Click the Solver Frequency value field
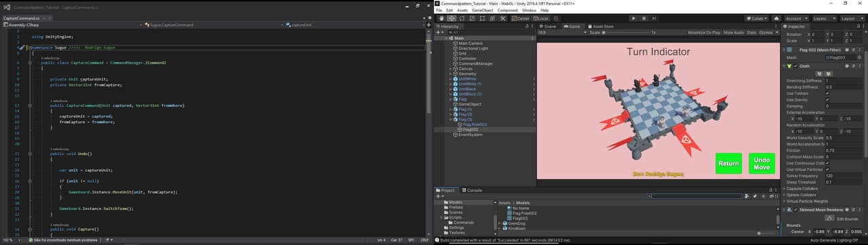868x245 pixels. [844, 176]
